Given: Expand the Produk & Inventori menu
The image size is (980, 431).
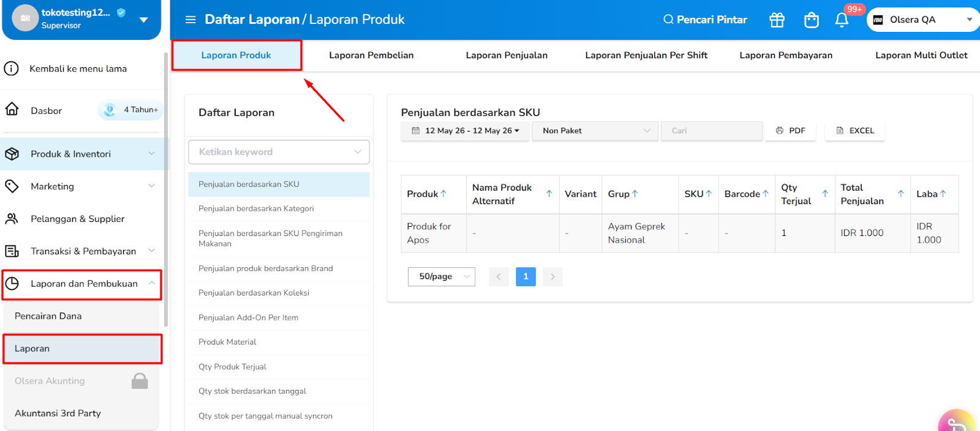Looking at the screenshot, I should point(84,154).
